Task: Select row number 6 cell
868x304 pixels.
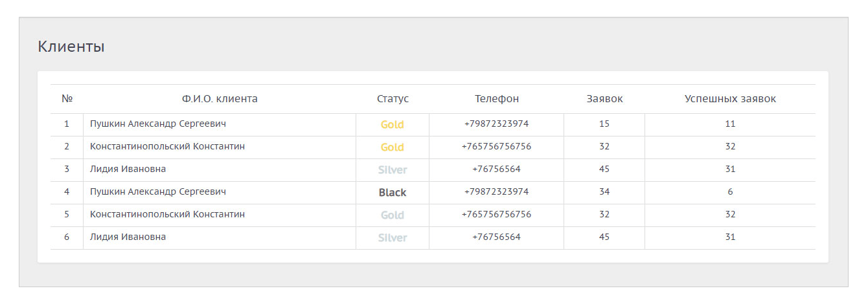Action: pyautogui.click(x=67, y=237)
